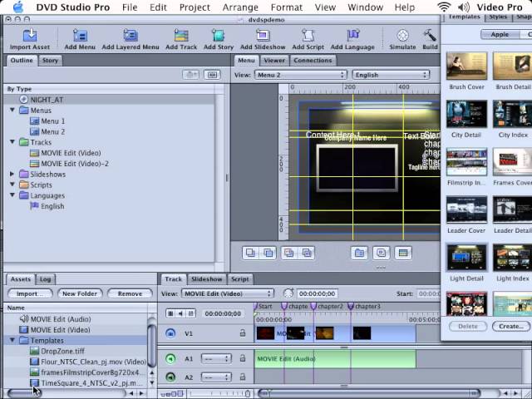Toggle the A1 track lock icon

click(243, 358)
